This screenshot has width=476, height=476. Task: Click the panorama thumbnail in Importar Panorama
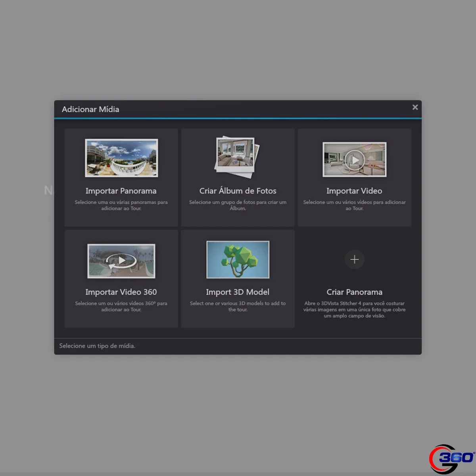pyautogui.click(x=121, y=158)
